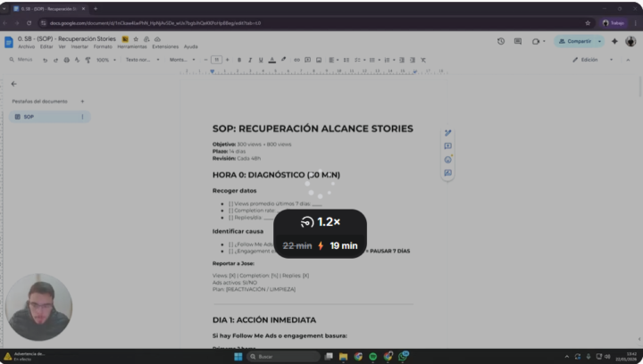Screen dimensions: 643x364
Task: Insert an image from the toolbar
Action: [319, 60]
